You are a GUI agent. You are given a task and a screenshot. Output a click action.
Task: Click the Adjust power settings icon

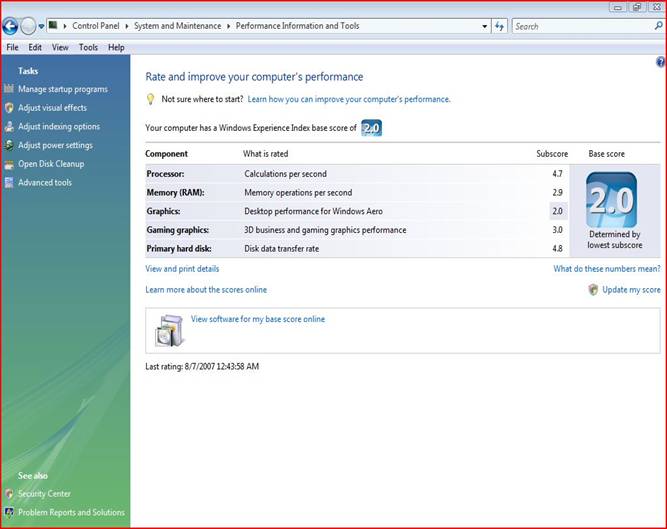click(x=9, y=145)
